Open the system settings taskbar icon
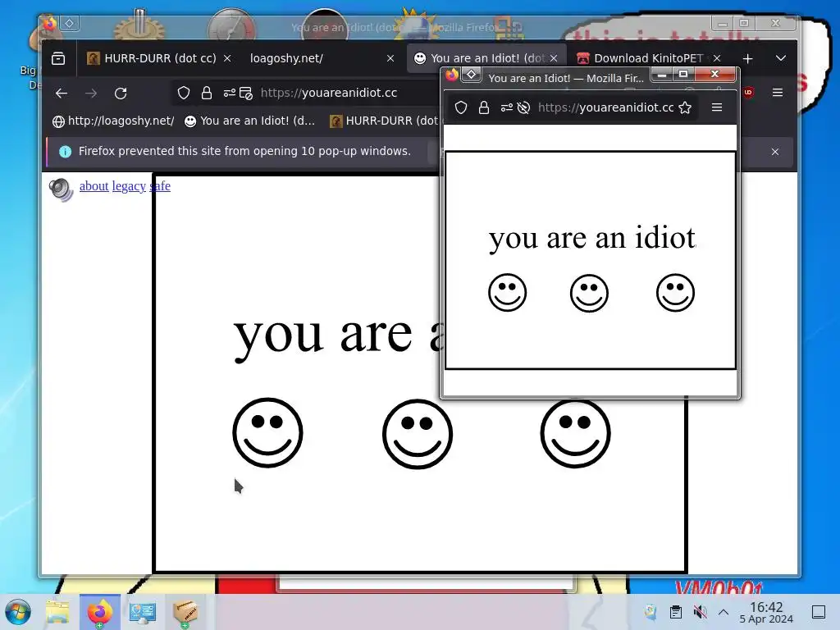This screenshot has width=840, height=630. coord(143,612)
